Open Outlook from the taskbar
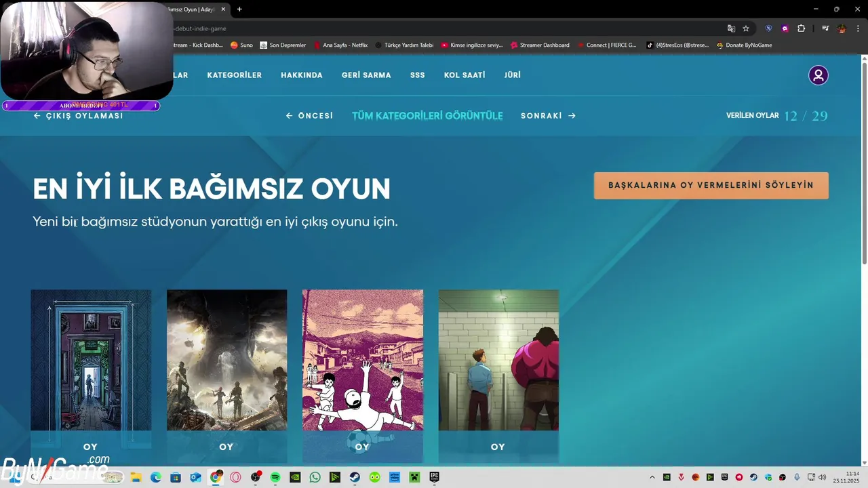Viewport: 868px width, 488px height. click(x=195, y=477)
